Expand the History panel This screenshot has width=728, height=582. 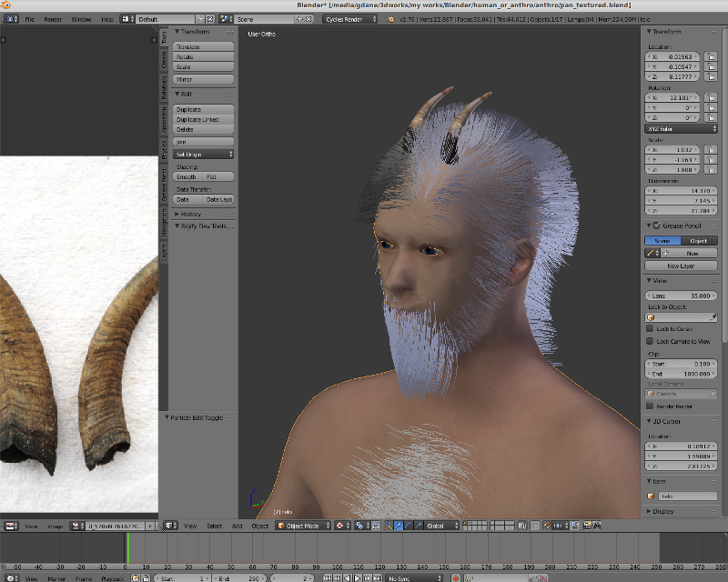(191, 214)
